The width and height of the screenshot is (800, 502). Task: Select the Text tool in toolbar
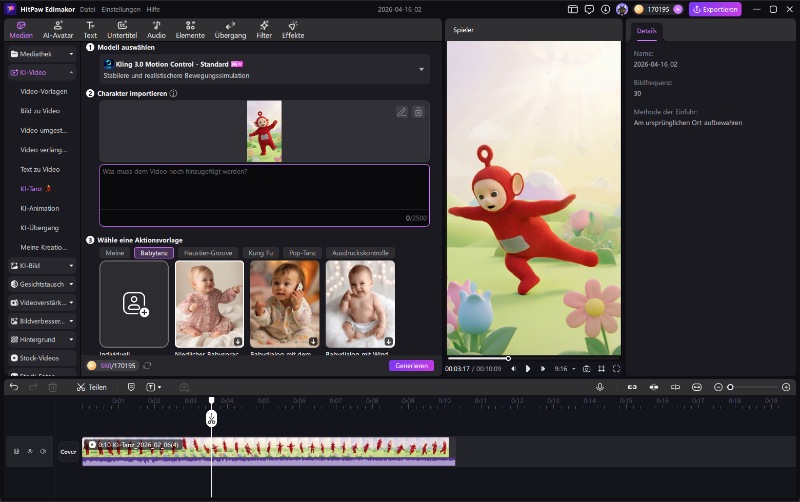tap(90, 30)
